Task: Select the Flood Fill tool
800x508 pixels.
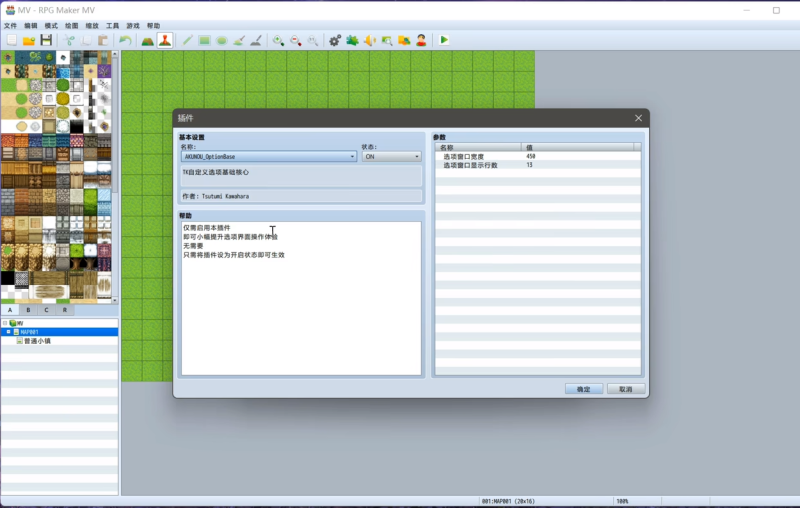Action: click(x=239, y=40)
